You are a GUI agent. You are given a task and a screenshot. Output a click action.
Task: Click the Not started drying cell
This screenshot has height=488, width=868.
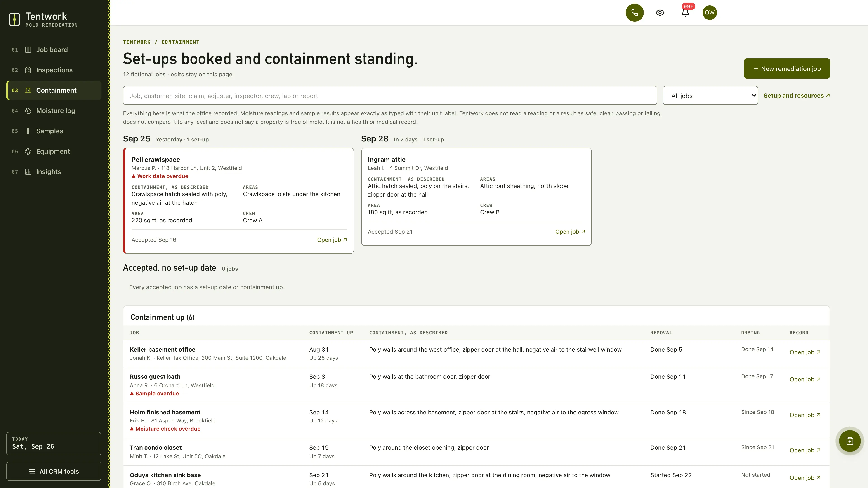(x=755, y=475)
